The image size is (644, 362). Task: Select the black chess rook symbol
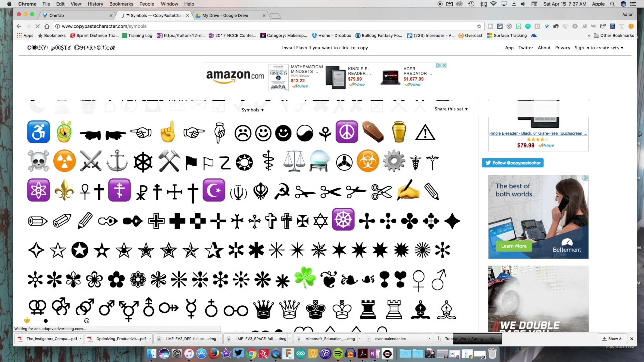tap(368, 309)
